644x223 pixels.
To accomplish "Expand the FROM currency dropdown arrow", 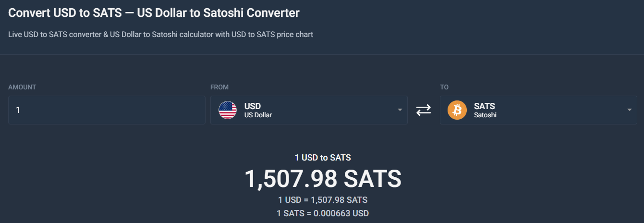I will (400, 110).
